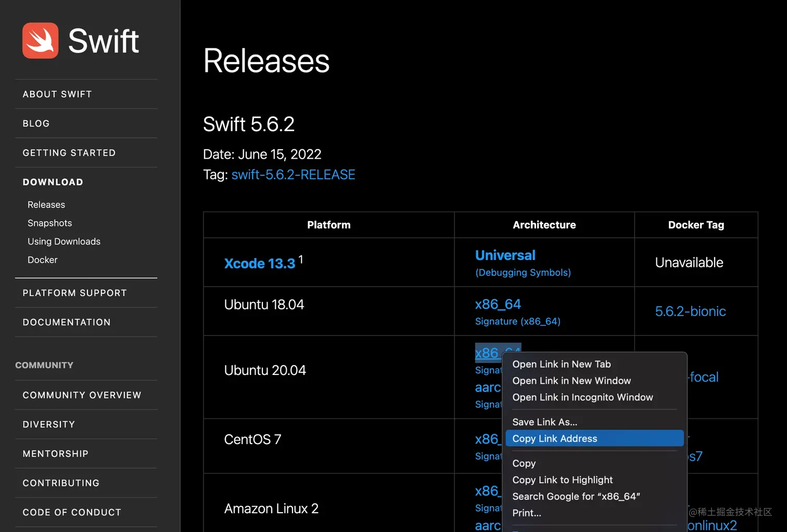The image size is (787, 532).
Task: Choose Search Google for "x86_64"
Action: (594, 497)
